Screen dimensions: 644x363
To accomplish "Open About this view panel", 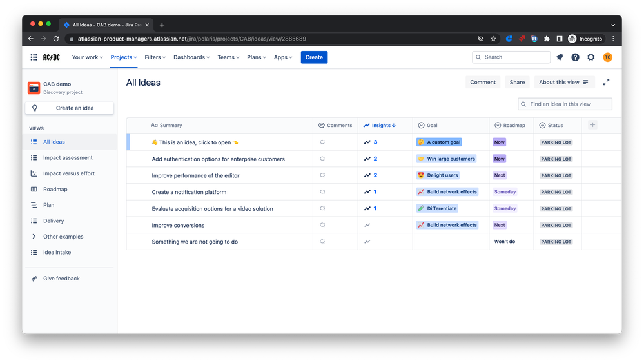I will 564,82.
